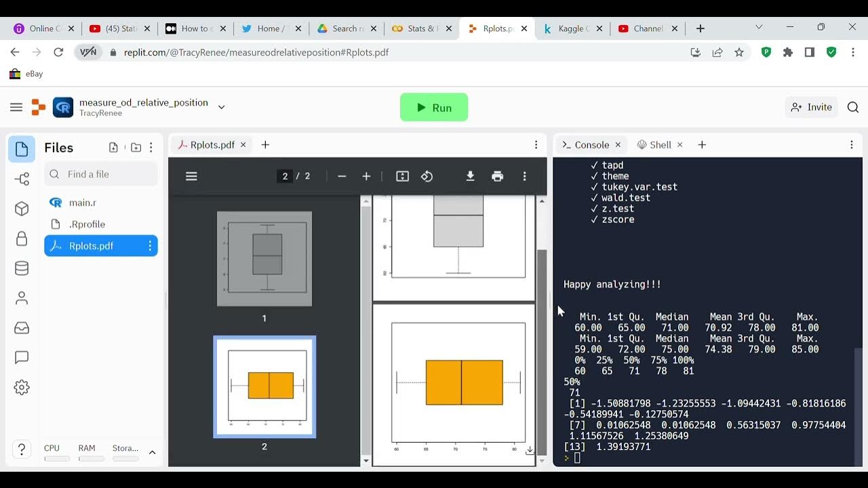
Task: Open Files panel three-dot options menu
Action: (x=151, y=148)
